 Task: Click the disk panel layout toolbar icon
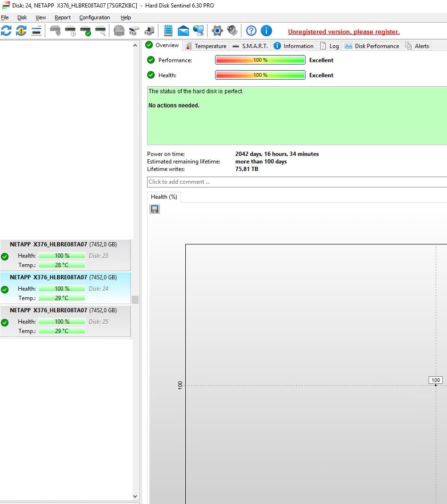click(x=36, y=31)
